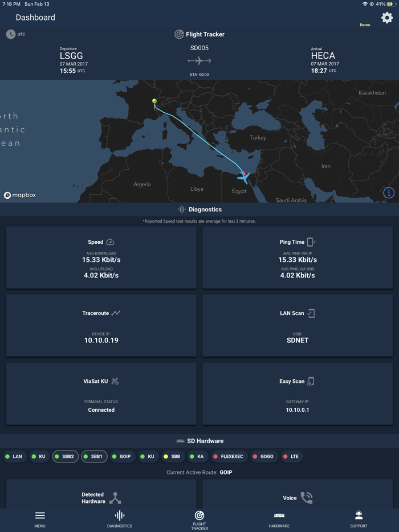
Task: Tap the Wi-Fi status bar icon
Action: pos(365,4)
